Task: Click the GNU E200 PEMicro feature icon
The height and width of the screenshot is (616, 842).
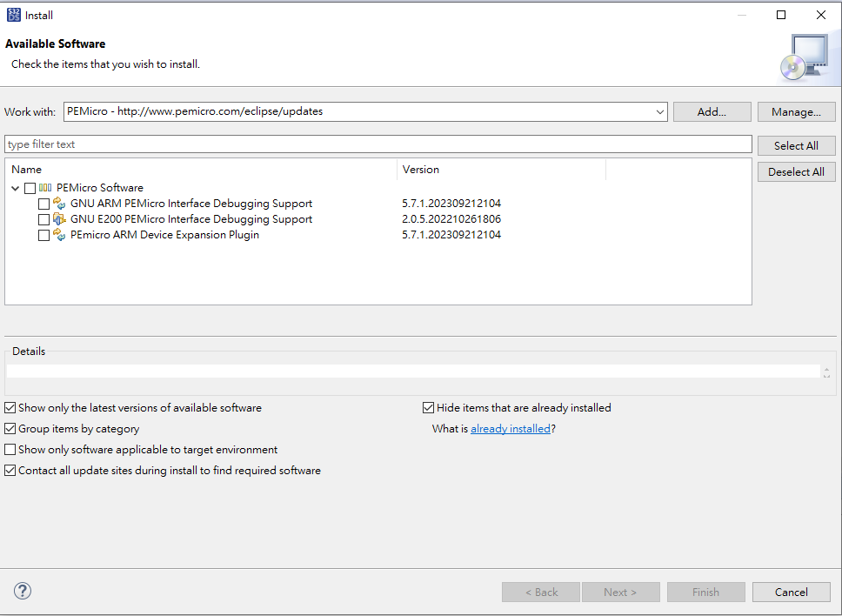Action: coord(59,219)
